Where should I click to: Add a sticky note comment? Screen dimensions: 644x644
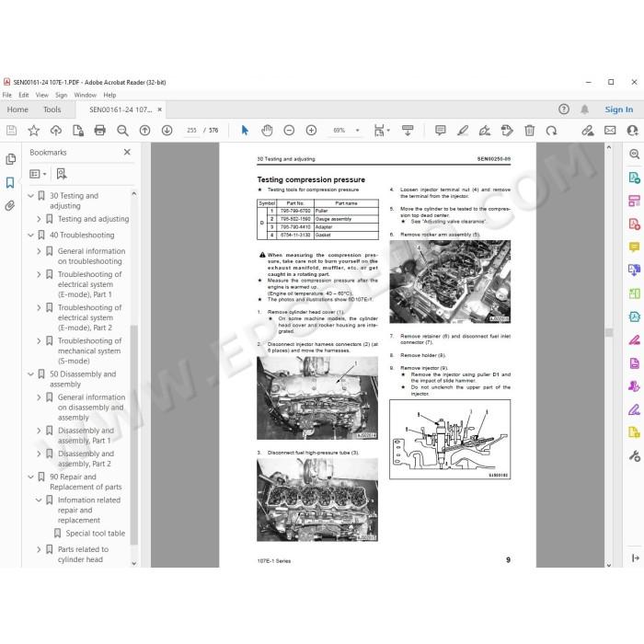(441, 131)
